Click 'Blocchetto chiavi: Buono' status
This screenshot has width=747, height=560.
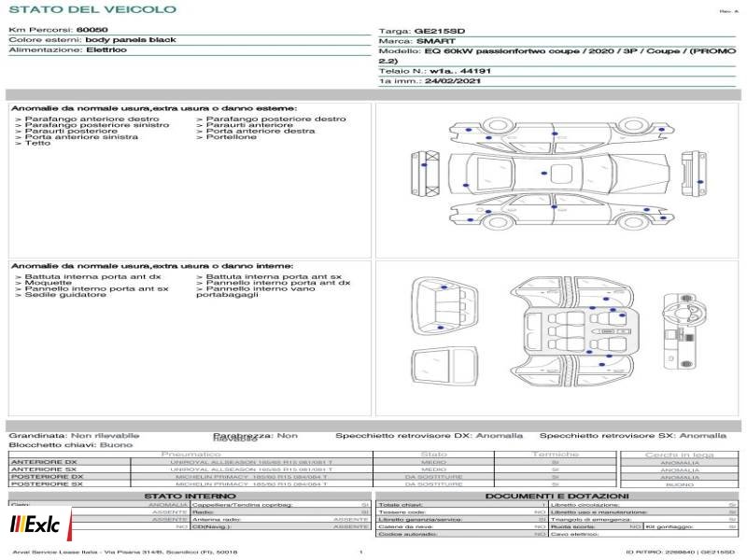point(71,445)
